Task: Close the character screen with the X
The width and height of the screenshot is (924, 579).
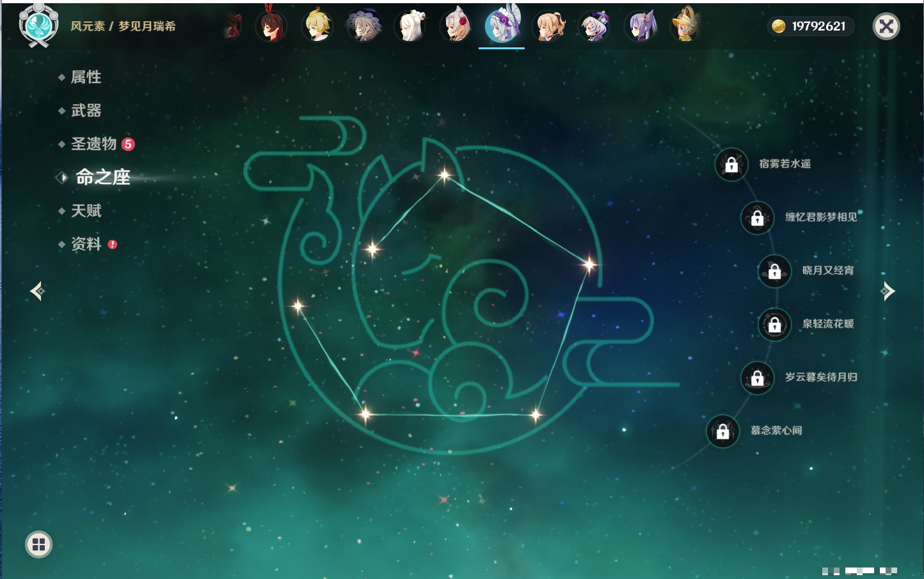Action: pos(886,26)
